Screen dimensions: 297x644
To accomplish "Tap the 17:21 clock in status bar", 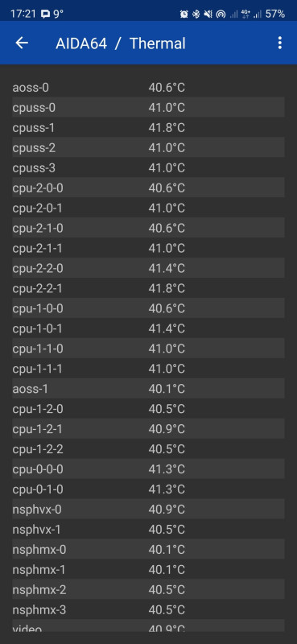I will 23,14.
